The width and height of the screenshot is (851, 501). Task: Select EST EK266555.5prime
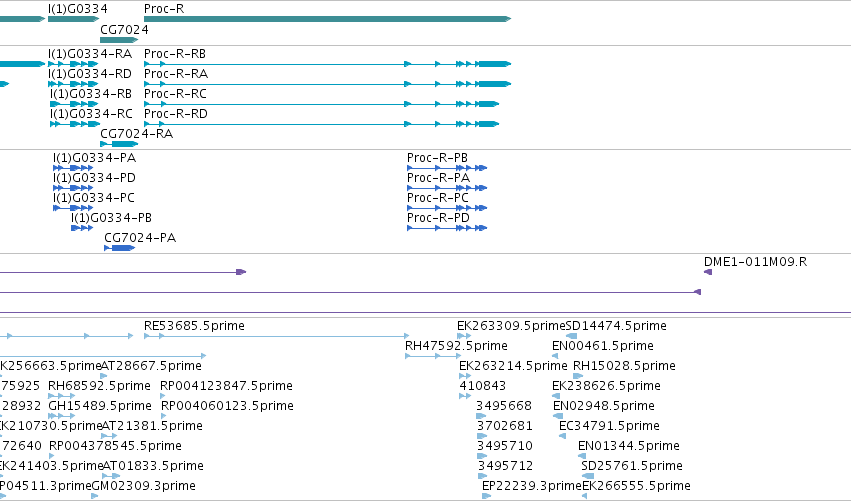585,496
